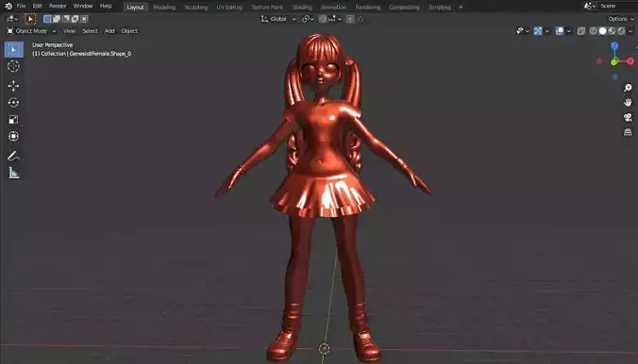Open the Render menu
This screenshot has height=364, width=638.
pyautogui.click(x=58, y=6)
